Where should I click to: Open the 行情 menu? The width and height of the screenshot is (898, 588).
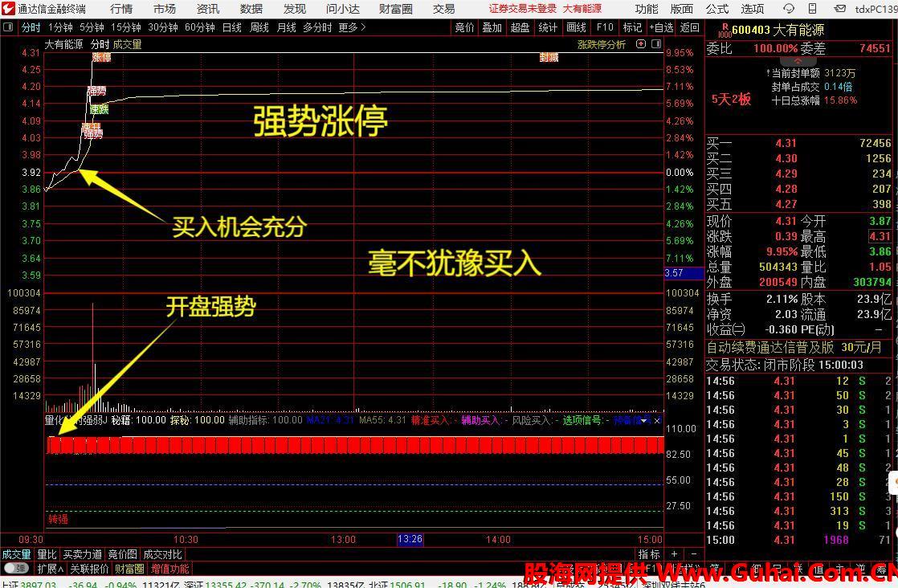pos(121,9)
